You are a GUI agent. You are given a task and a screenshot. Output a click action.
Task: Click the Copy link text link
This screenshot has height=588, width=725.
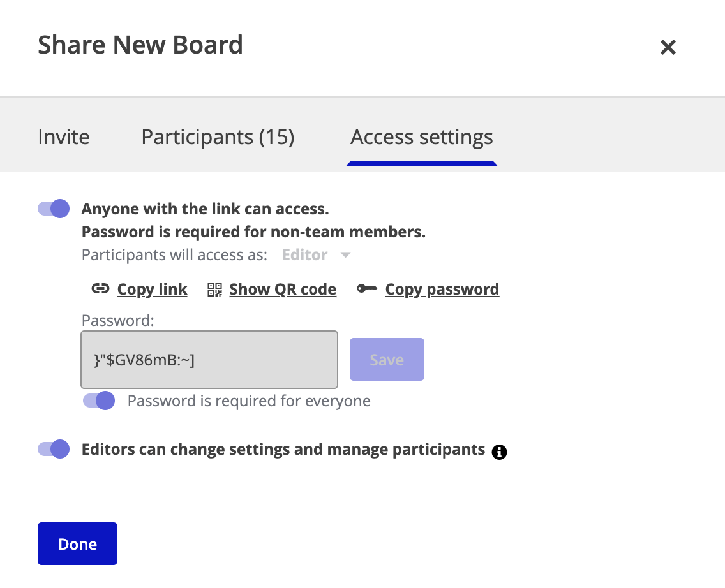(152, 290)
